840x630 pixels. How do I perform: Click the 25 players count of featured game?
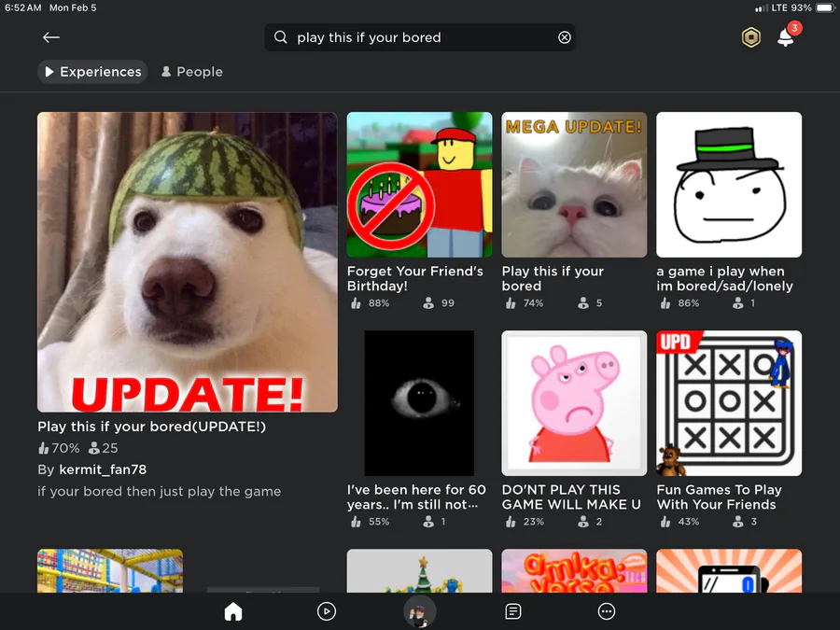click(x=103, y=448)
